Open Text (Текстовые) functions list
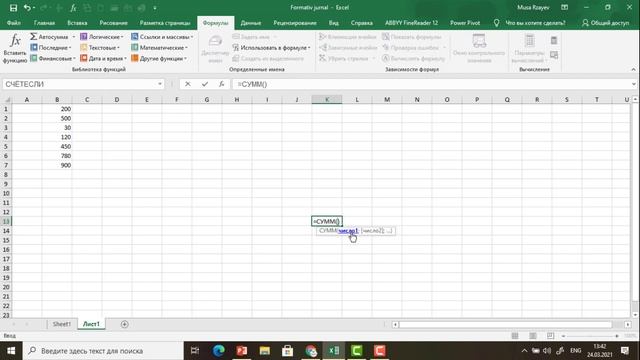The image size is (640, 360). tap(100, 47)
